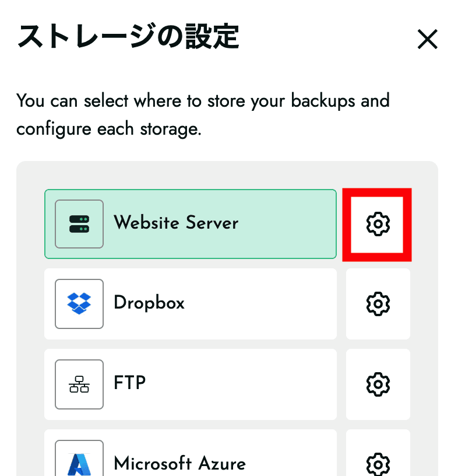The height and width of the screenshot is (476, 458).
Task: Pick the FTP label as storage destination
Action: pos(129,384)
